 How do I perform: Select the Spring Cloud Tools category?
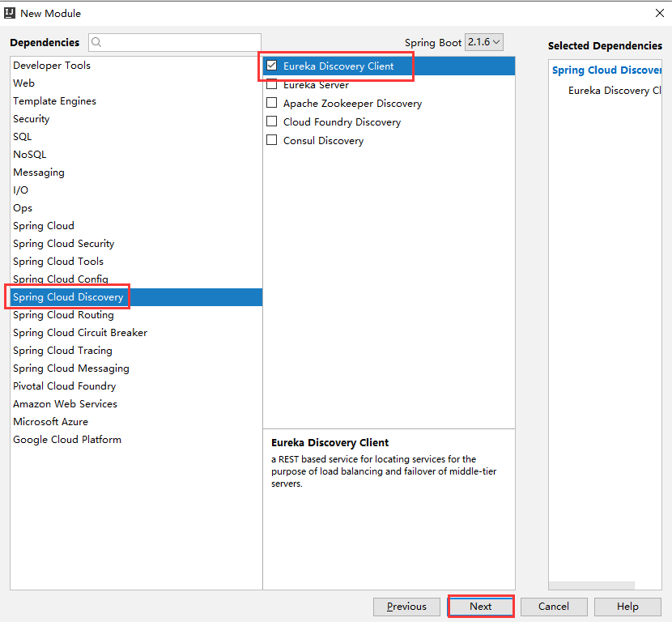pos(136,261)
